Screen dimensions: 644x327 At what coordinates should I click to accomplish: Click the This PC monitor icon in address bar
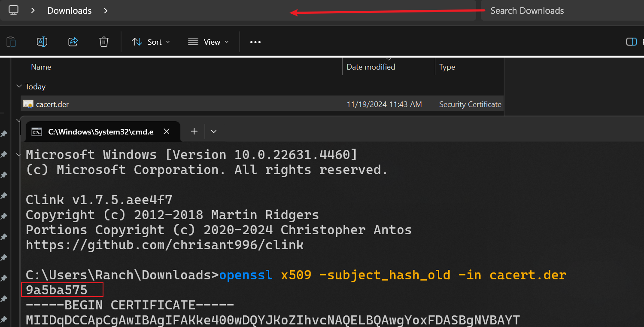(14, 10)
